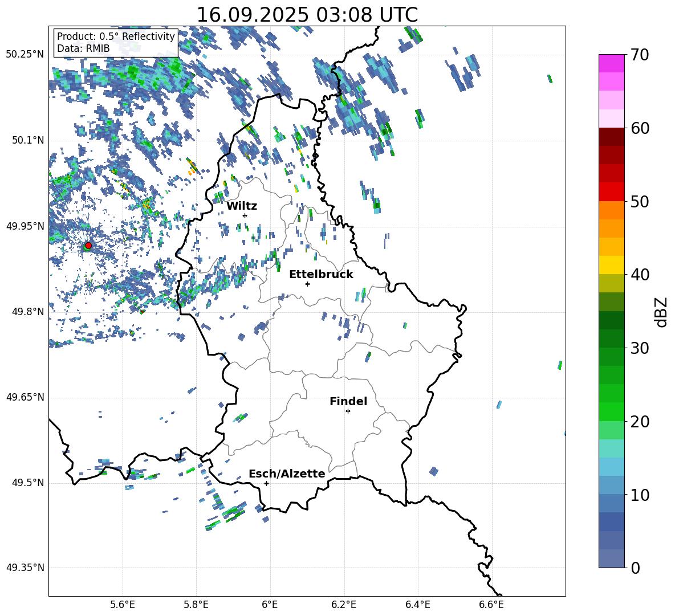The height and width of the screenshot is (616, 675).
Task: Click the Findel station cross marker
Action: [x=348, y=411]
